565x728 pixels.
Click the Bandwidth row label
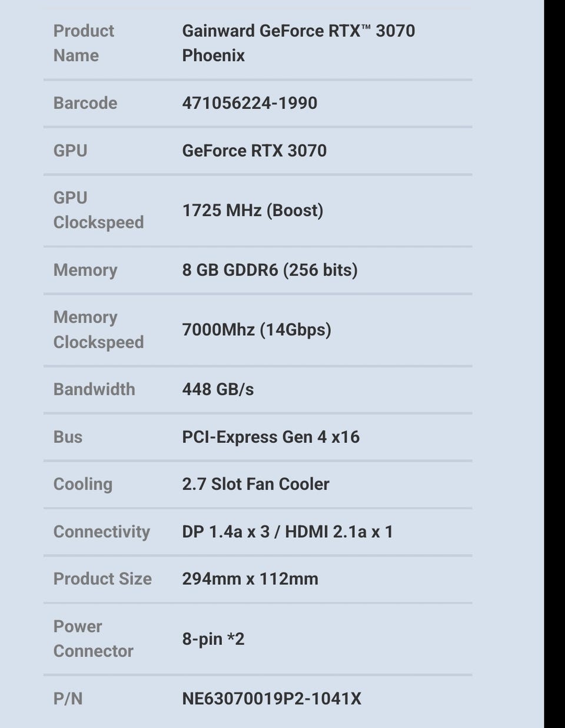pyautogui.click(x=94, y=389)
